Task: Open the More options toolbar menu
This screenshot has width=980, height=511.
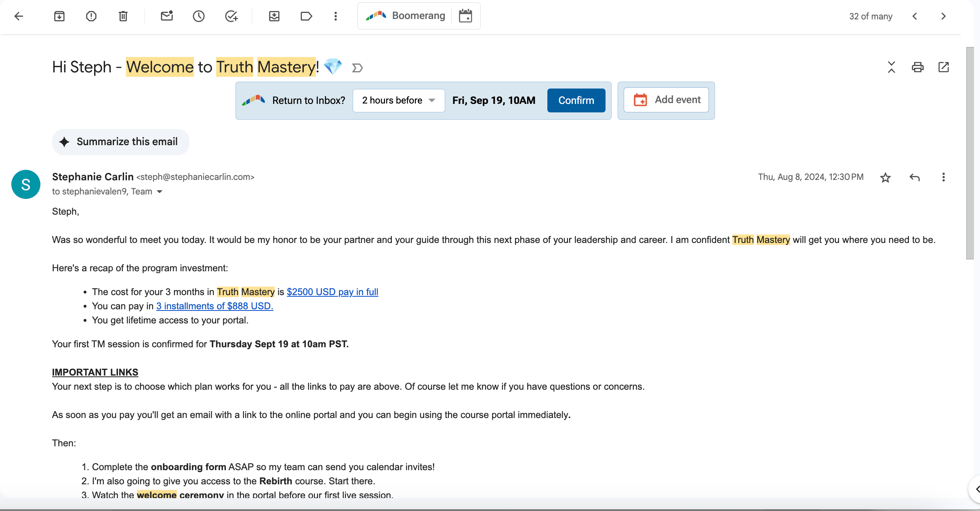Action: pos(336,16)
